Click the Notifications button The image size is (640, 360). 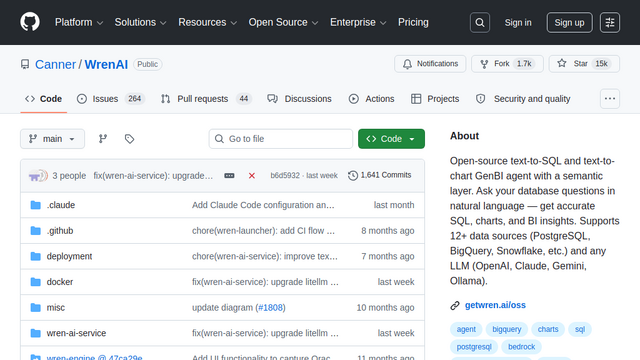pyautogui.click(x=430, y=64)
